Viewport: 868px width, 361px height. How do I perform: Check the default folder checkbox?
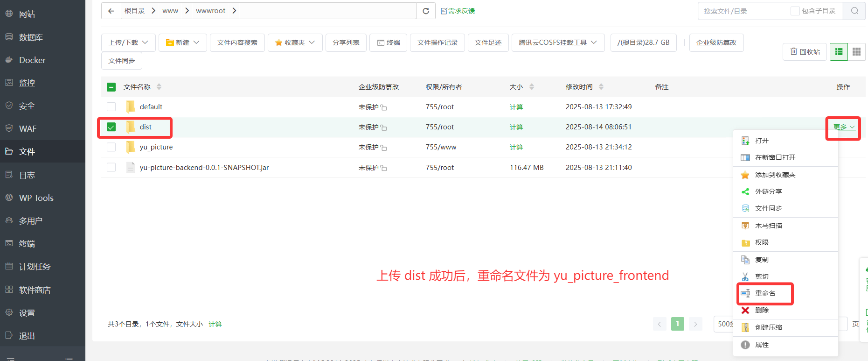[x=111, y=107]
